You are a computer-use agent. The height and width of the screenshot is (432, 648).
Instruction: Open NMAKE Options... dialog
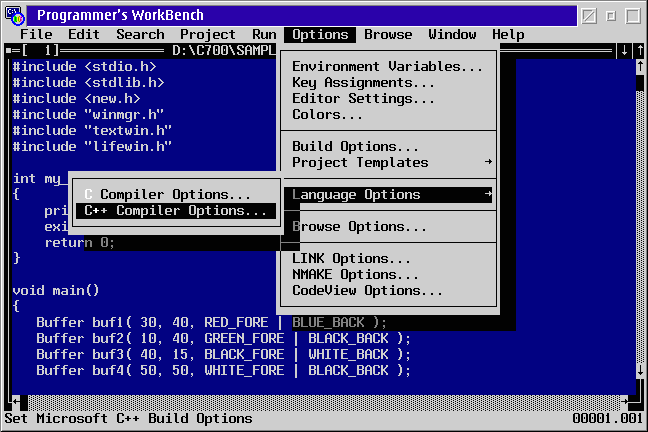(x=388, y=274)
